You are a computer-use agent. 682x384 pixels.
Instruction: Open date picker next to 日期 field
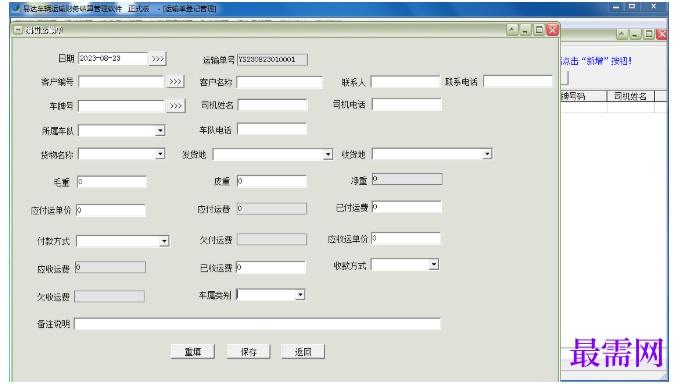point(157,58)
